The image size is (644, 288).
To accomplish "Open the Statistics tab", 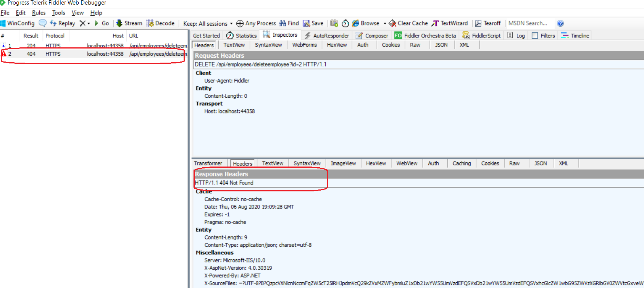I will coord(242,36).
